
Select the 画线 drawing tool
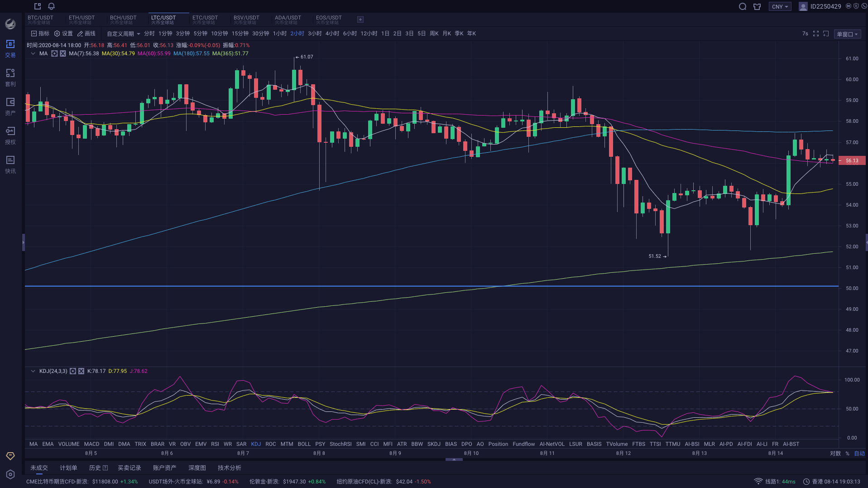[86, 33]
